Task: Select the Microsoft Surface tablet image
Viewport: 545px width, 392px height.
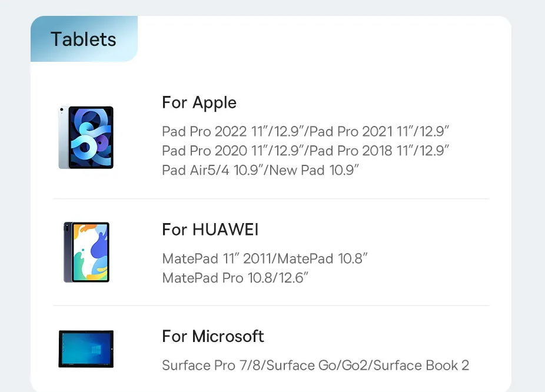Action: pyautogui.click(x=86, y=349)
